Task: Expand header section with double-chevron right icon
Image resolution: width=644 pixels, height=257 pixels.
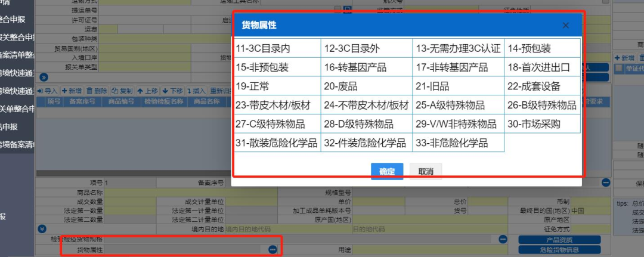Action: [43, 77]
